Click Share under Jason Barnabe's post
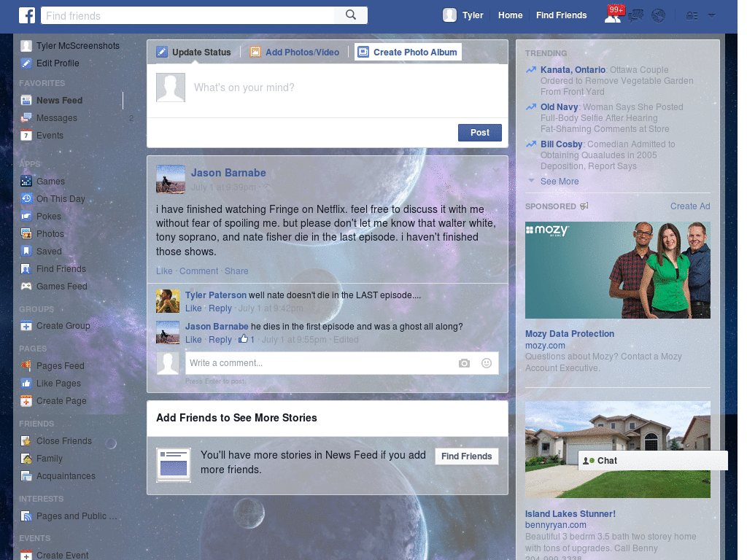Image resolution: width=747 pixels, height=560 pixels. click(236, 271)
